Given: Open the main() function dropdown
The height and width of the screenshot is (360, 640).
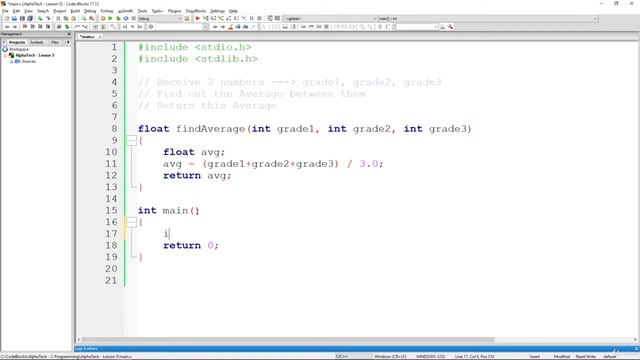Looking at the screenshot, I should [x=488, y=19].
